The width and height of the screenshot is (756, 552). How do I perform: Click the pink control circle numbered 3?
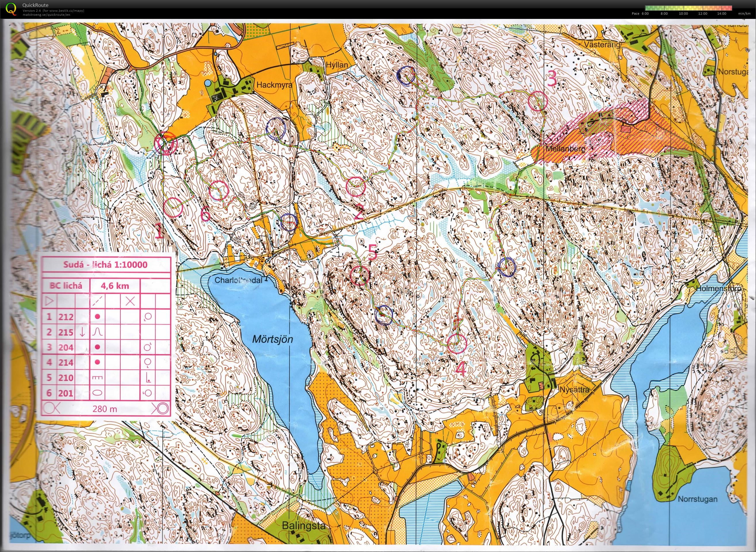[538, 101]
